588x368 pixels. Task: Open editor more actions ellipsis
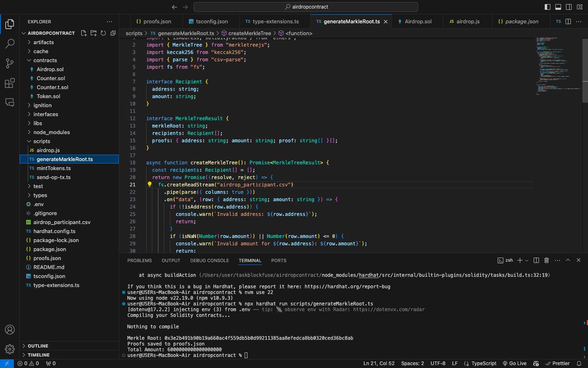579,22
